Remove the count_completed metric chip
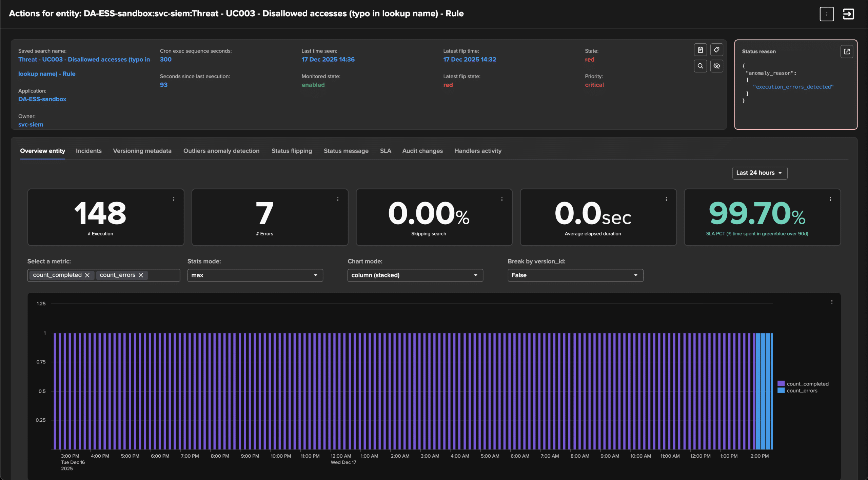 (x=87, y=275)
